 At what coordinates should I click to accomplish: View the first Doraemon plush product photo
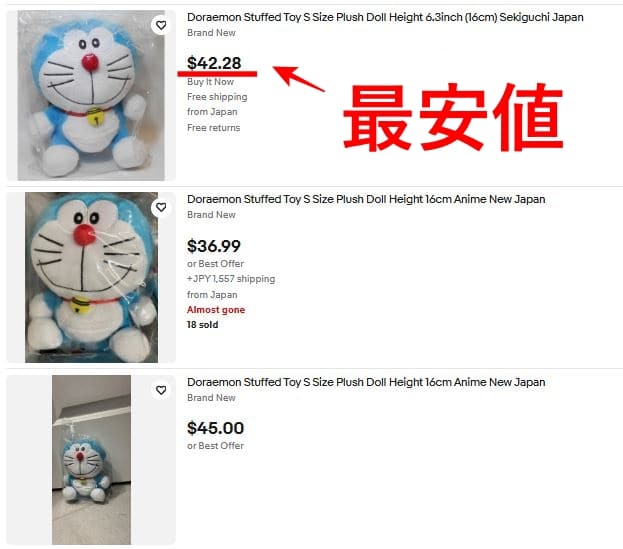pos(91,95)
